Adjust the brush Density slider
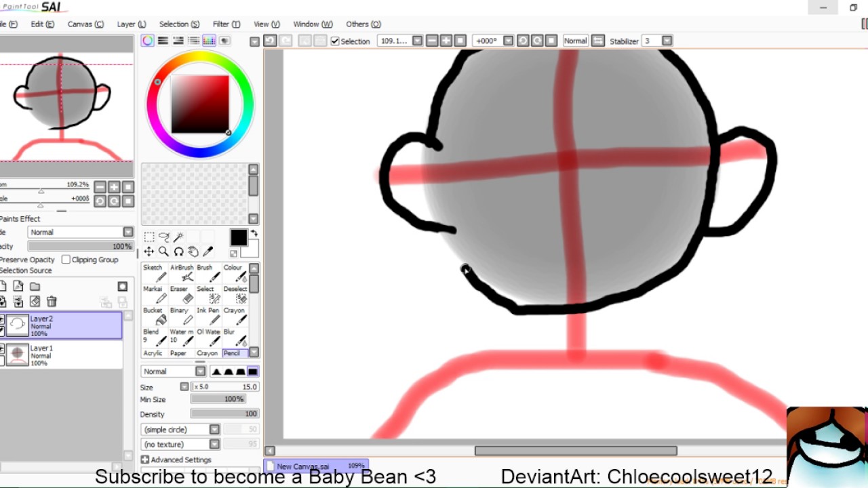This screenshot has width=868, height=488. tap(224, 414)
